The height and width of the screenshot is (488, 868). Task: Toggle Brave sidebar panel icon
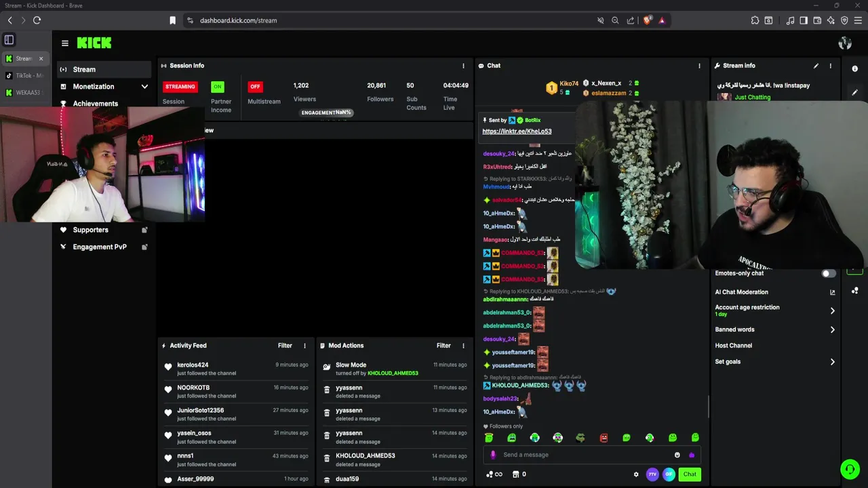pos(804,20)
